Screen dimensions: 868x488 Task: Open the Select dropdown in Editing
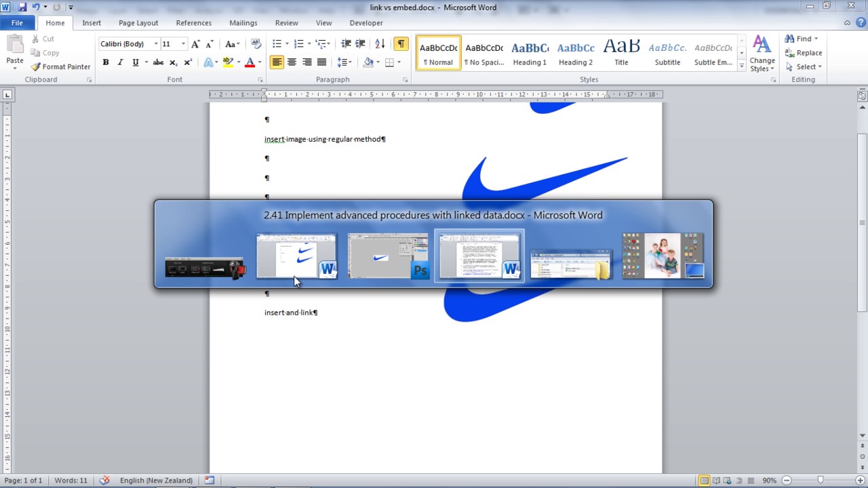pos(804,66)
